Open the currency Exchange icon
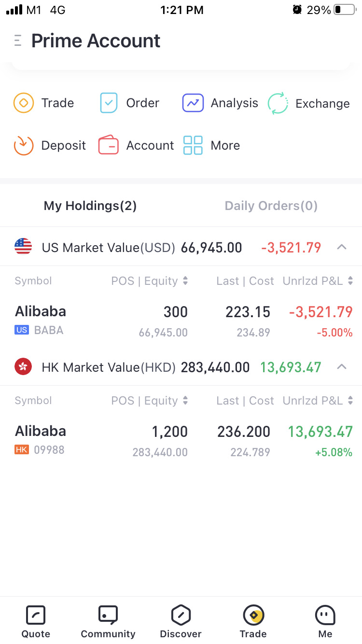The height and width of the screenshot is (644, 362). coord(278,103)
